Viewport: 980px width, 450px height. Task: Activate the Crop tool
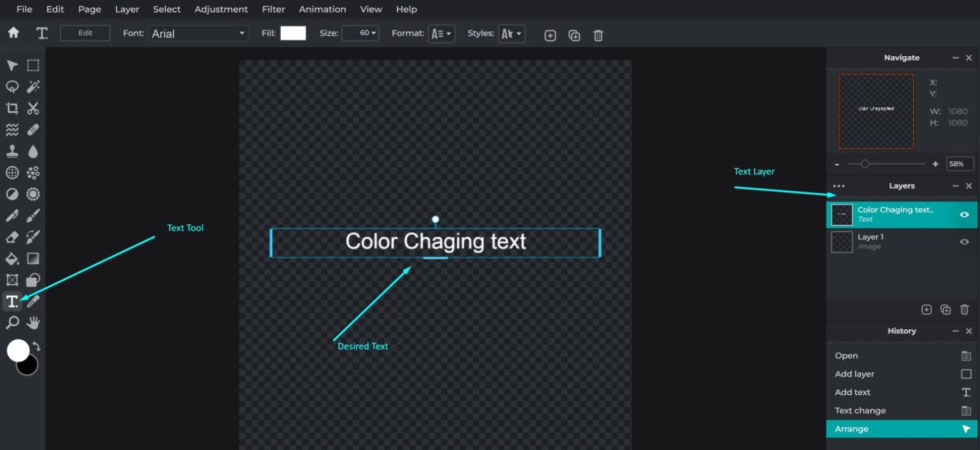(11, 108)
